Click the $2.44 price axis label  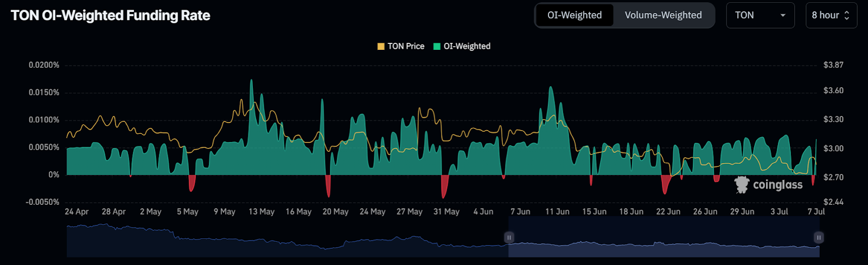point(833,202)
